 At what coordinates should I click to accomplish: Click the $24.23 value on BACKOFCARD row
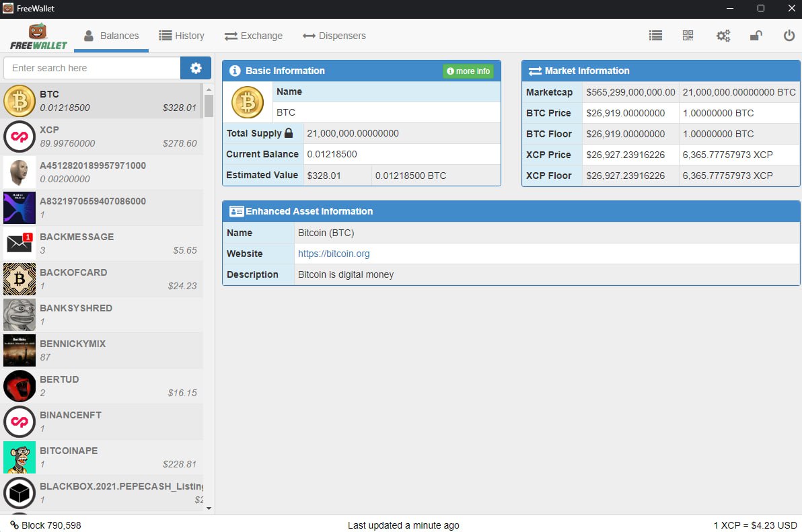pos(182,287)
